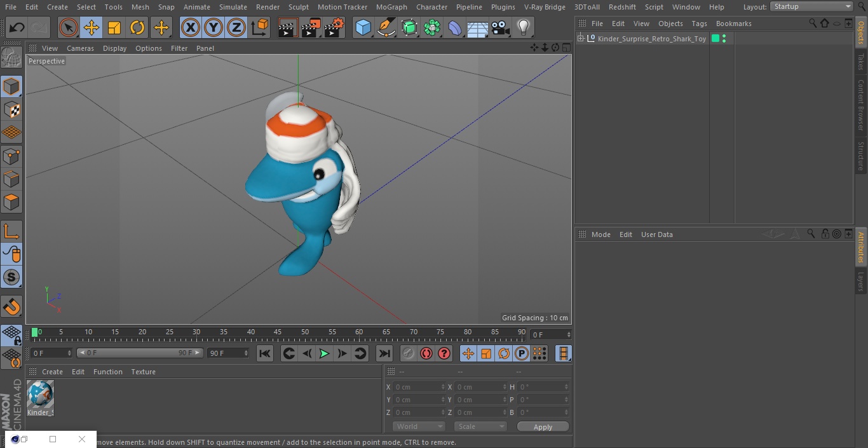868x448 pixels.
Task: Click the X position input field
Action: [418, 387]
